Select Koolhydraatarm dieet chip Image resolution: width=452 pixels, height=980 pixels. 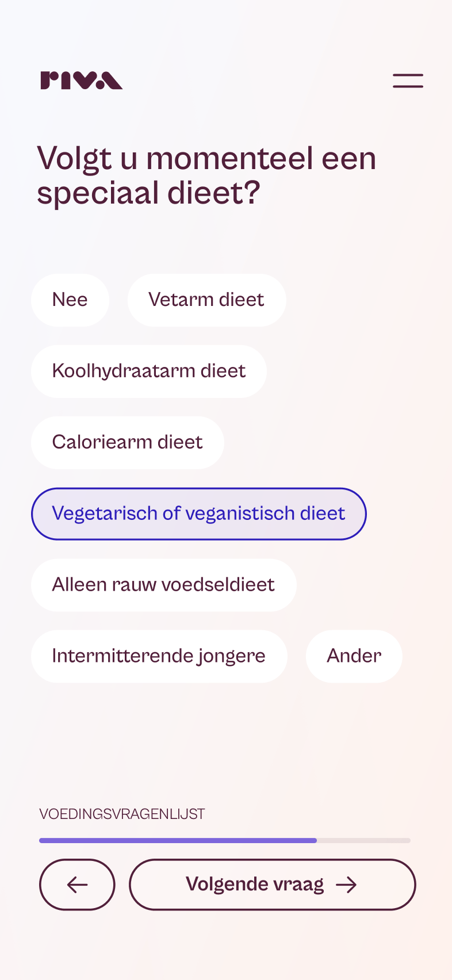tap(149, 372)
